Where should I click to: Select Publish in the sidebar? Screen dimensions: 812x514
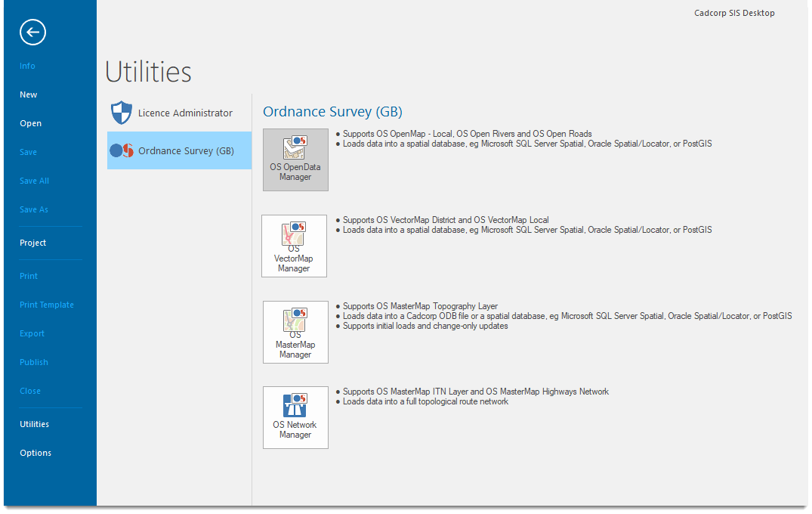(34, 362)
